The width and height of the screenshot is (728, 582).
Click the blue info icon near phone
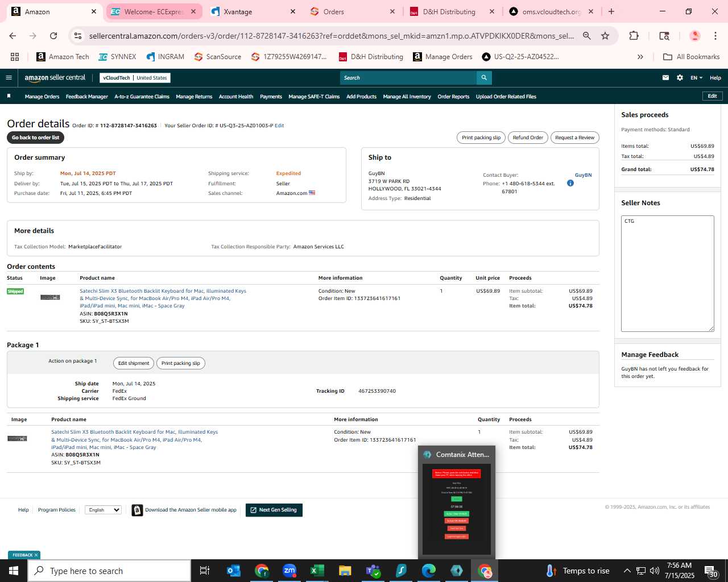click(x=570, y=183)
